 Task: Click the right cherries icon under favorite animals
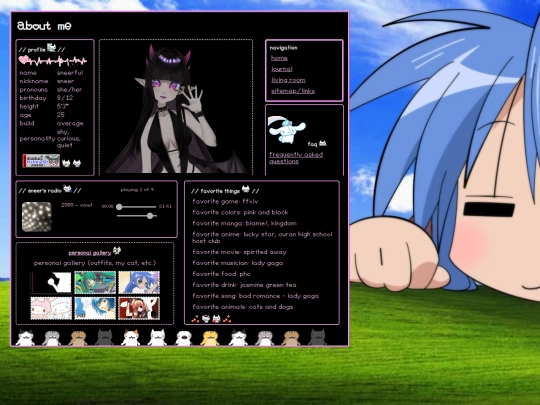coord(227,319)
